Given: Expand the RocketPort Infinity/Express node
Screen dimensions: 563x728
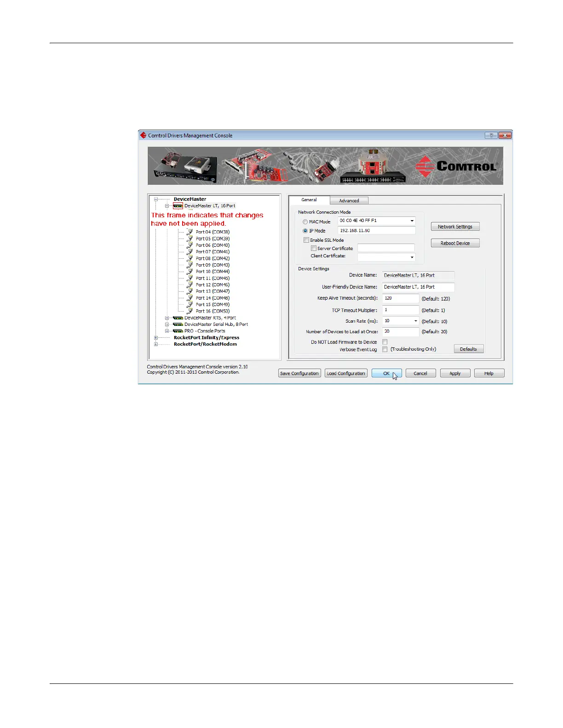Looking at the screenshot, I should point(156,338).
